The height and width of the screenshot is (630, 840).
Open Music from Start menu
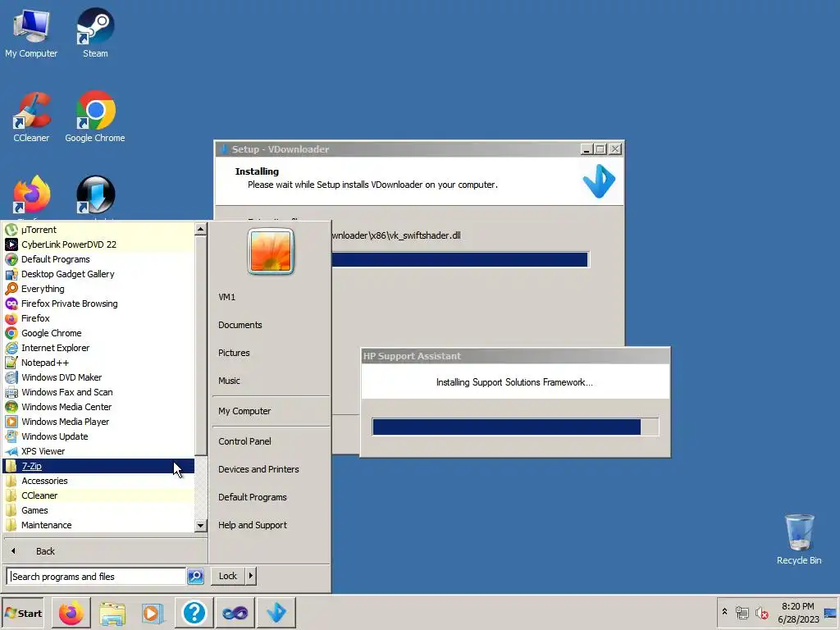(x=271, y=381)
